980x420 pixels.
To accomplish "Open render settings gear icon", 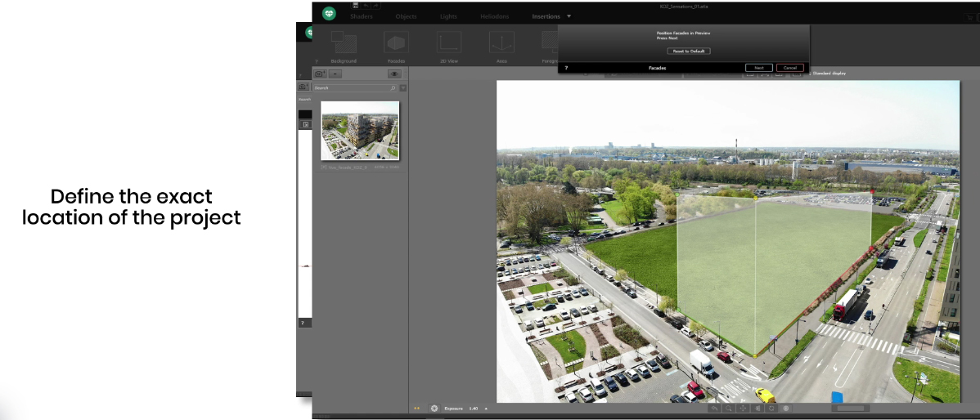I will pyautogui.click(x=434, y=408).
